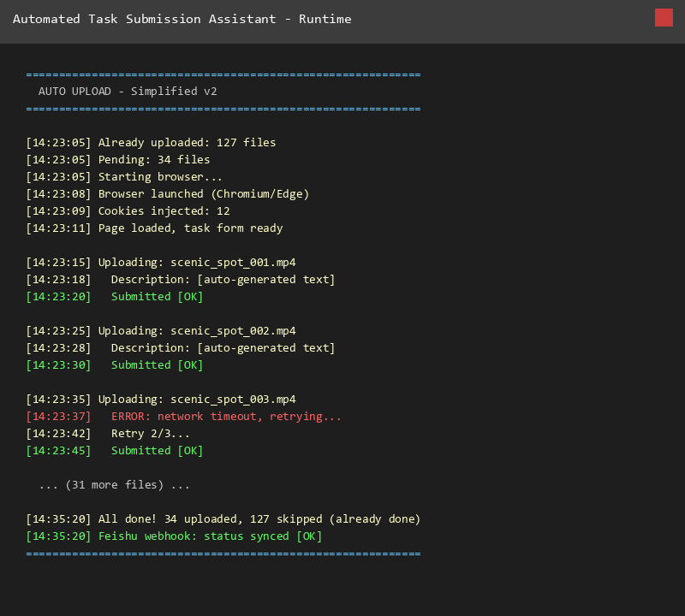Click the 'Automated Task Submission Assistant - Runtime' title
The width and height of the screenshot is (685, 616).
click(x=182, y=19)
